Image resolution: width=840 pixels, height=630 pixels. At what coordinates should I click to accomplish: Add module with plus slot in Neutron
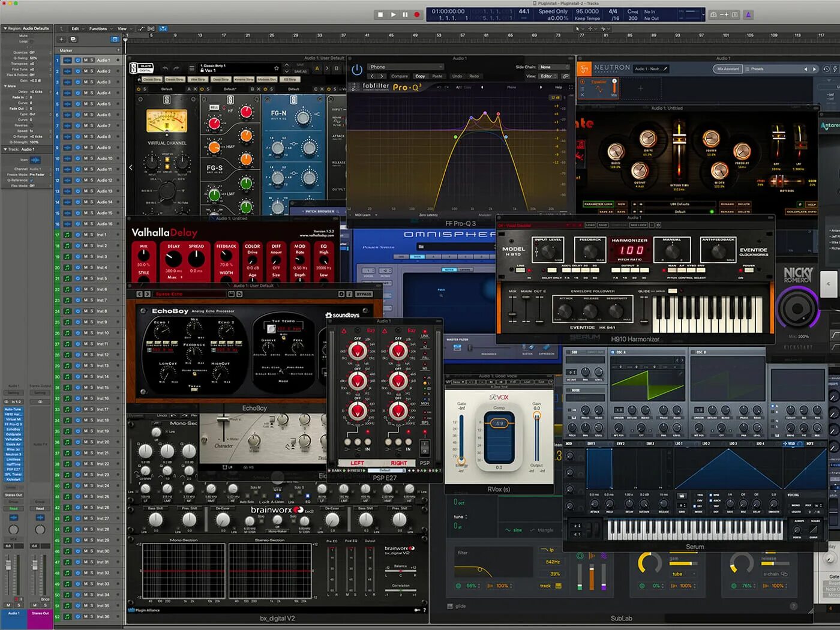tap(640, 89)
